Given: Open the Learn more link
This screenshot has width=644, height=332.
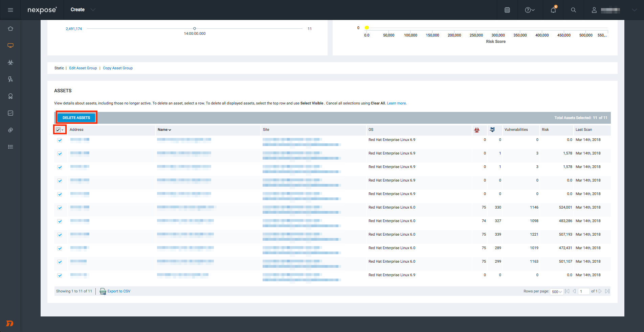Looking at the screenshot, I should (396, 103).
